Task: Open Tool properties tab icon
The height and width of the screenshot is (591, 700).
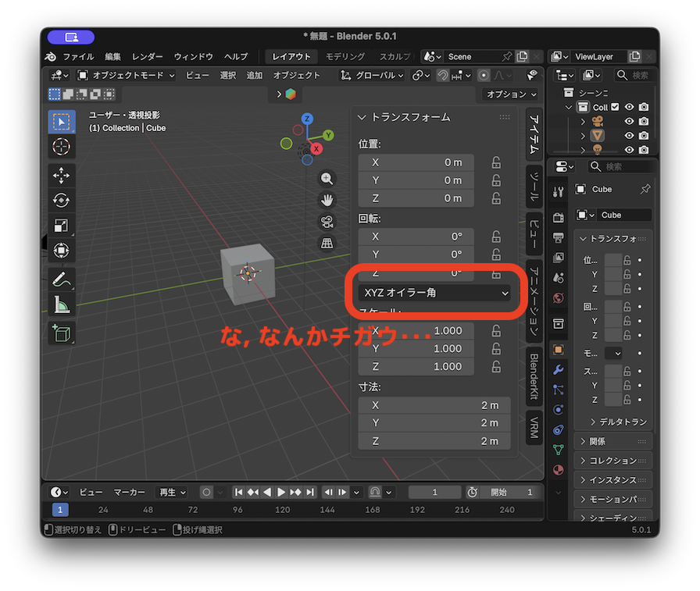Action: click(x=558, y=192)
